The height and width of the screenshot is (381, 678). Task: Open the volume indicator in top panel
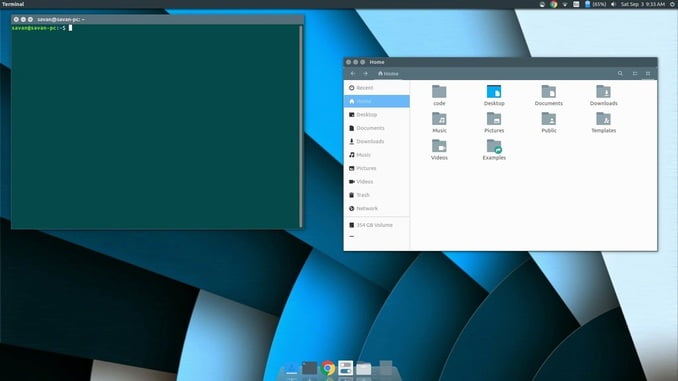click(x=613, y=4)
